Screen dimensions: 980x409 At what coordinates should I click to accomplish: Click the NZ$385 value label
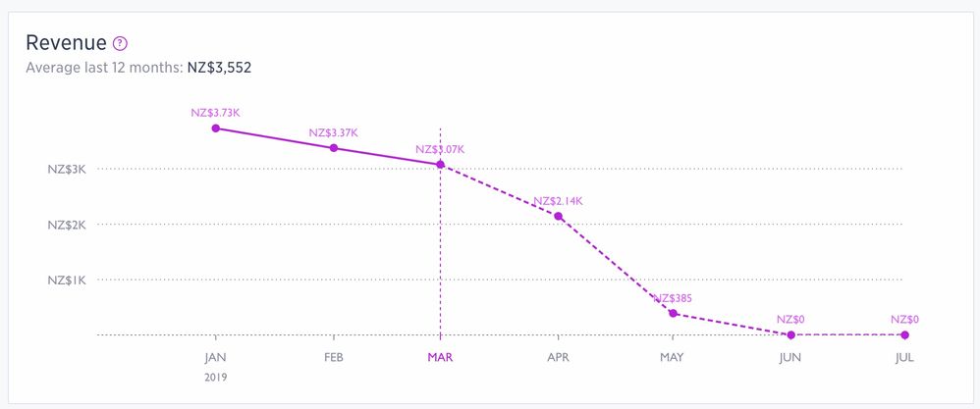(x=673, y=298)
